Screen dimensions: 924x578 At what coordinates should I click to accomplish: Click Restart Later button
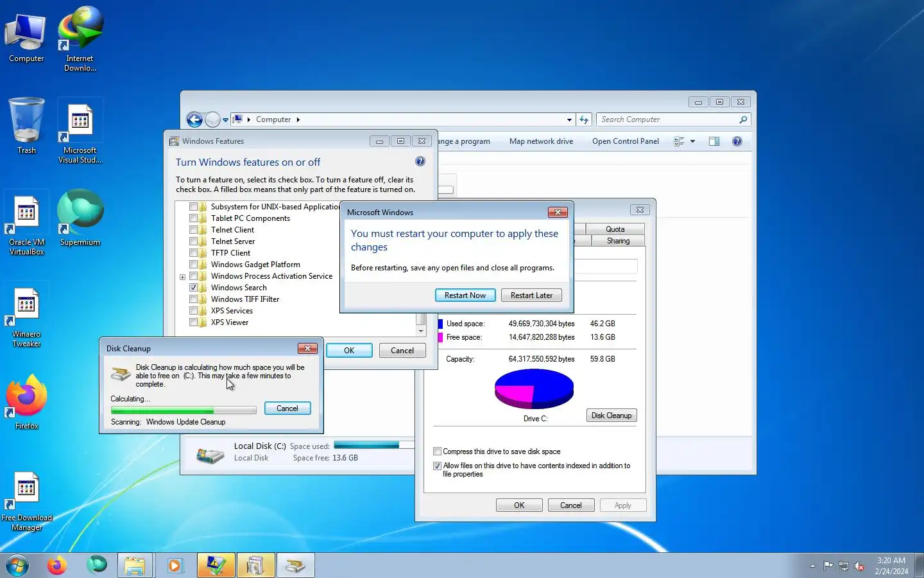[531, 295]
